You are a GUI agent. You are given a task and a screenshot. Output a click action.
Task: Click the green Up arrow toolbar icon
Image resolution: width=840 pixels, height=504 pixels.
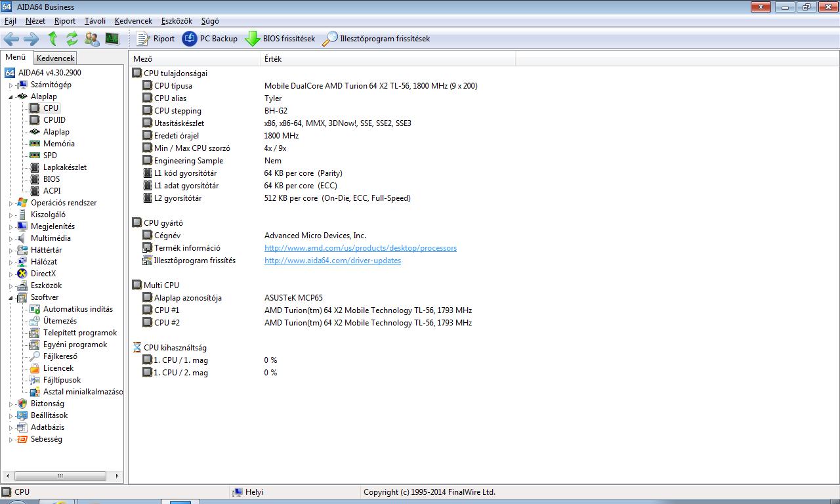(53, 39)
